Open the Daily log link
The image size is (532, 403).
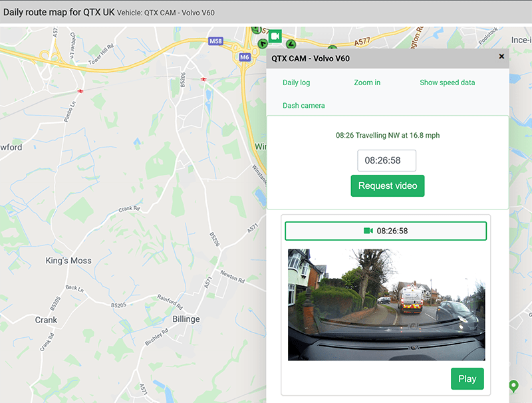(x=296, y=82)
